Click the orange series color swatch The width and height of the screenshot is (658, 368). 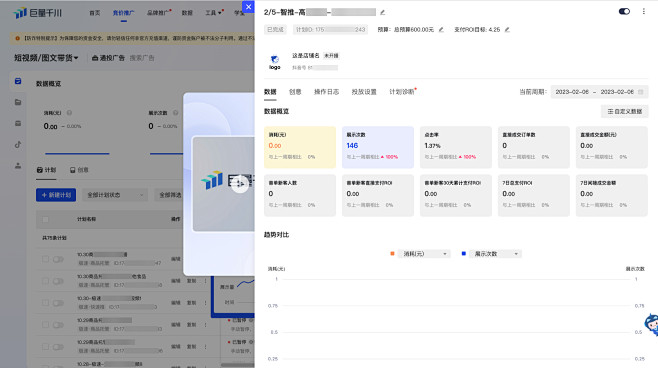pos(392,253)
